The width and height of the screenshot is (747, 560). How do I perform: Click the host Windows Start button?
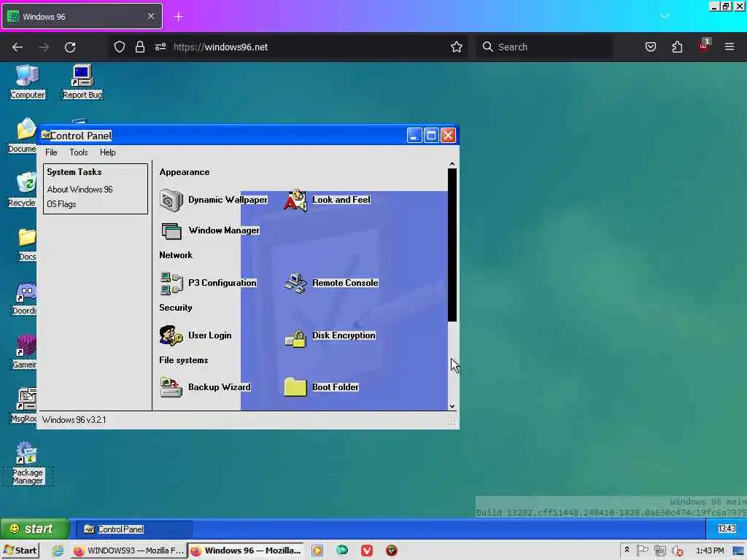click(x=20, y=551)
